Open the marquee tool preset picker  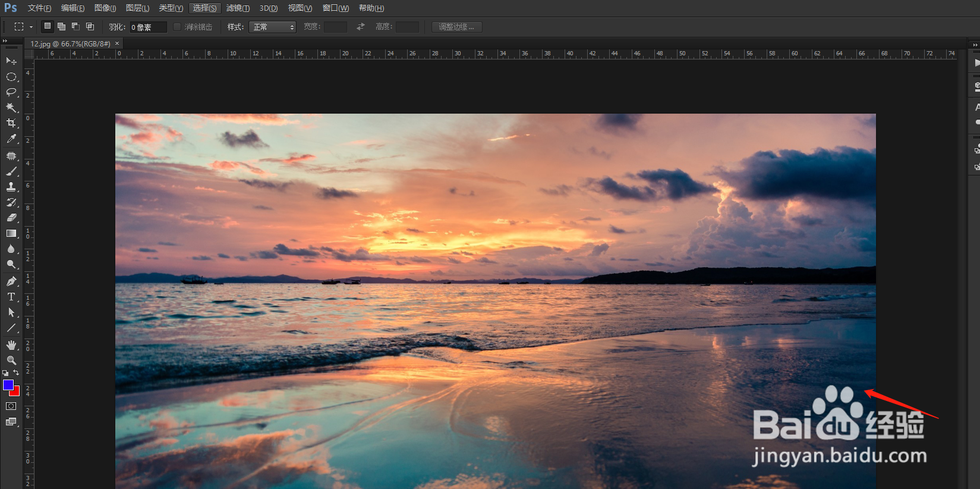pyautogui.click(x=23, y=27)
